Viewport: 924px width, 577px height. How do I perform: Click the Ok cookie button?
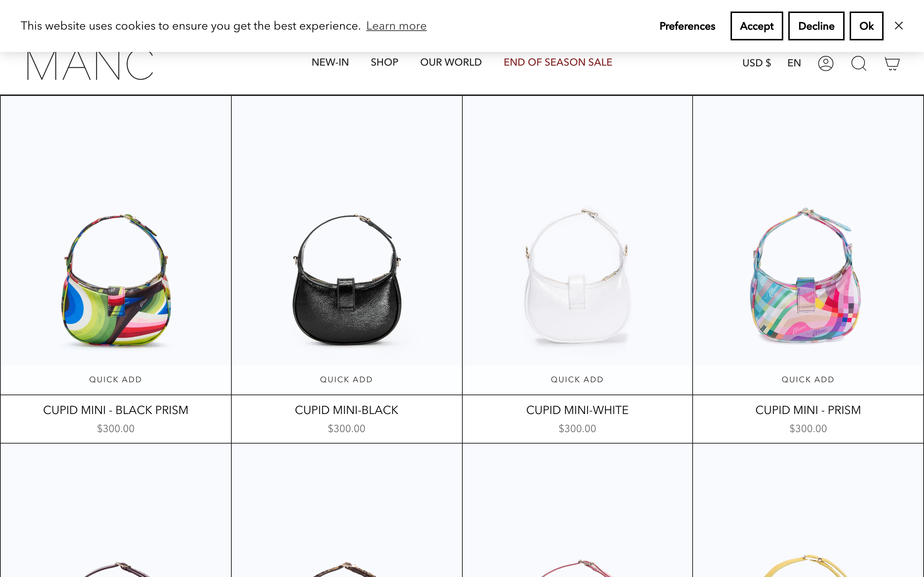pos(866,26)
